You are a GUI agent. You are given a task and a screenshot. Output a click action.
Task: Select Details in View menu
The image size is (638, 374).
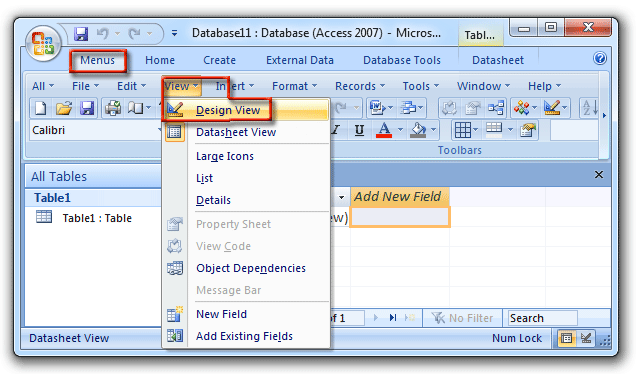pyautogui.click(x=246, y=200)
